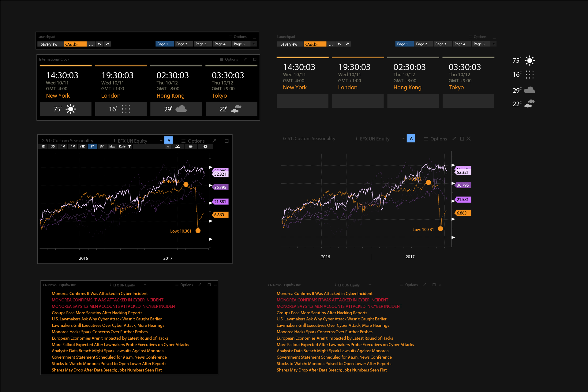Select the 5Y range toggle

102,147
